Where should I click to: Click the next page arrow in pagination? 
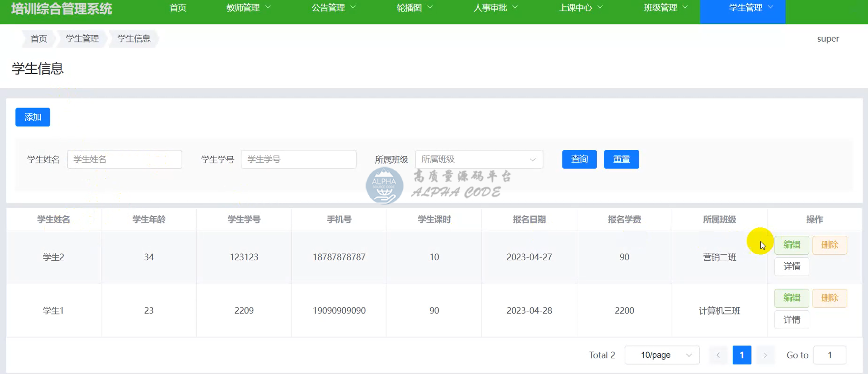click(765, 355)
